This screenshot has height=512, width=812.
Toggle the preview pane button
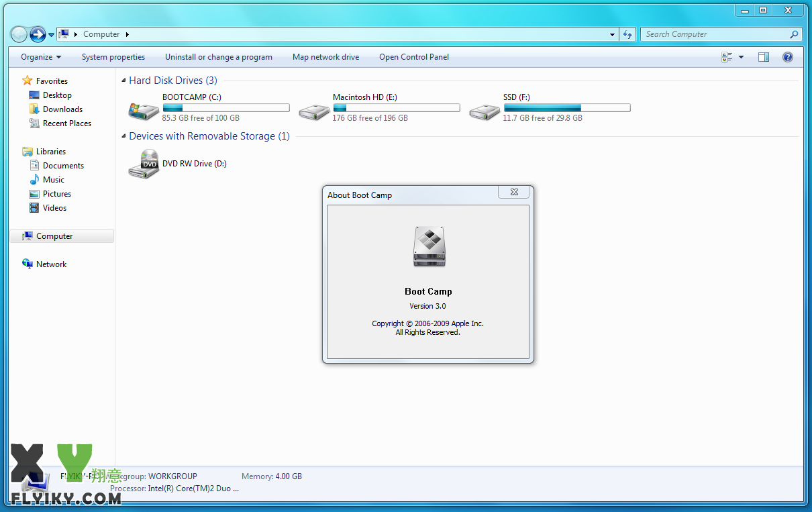click(x=764, y=57)
